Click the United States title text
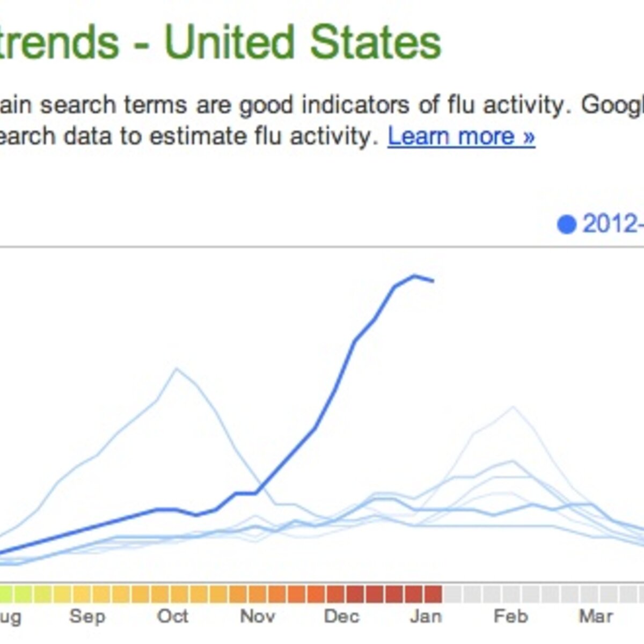 click(x=303, y=42)
